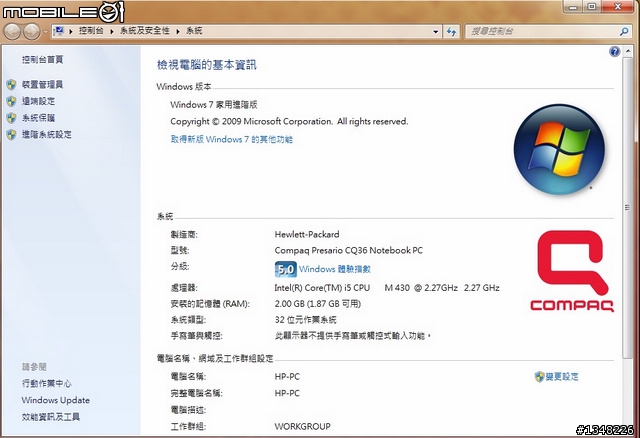
Task: Click Windows 7 家用進階版 text
Action: (x=214, y=104)
